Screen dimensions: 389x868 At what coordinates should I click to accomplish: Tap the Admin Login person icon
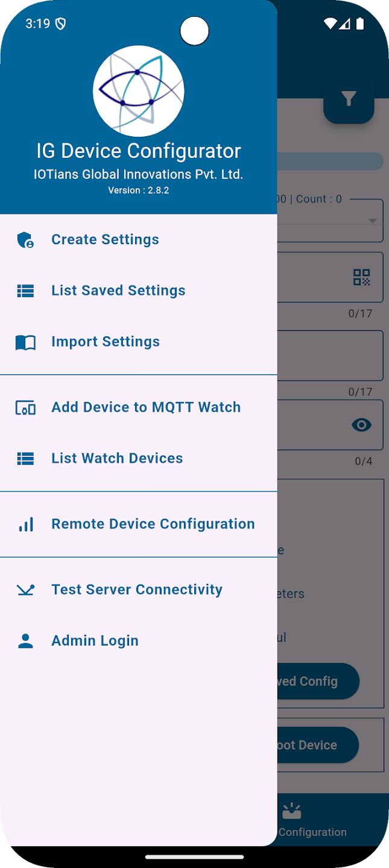click(x=25, y=641)
